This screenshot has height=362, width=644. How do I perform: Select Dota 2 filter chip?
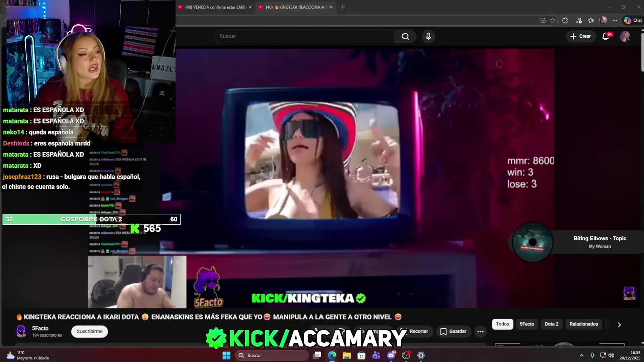(551, 324)
